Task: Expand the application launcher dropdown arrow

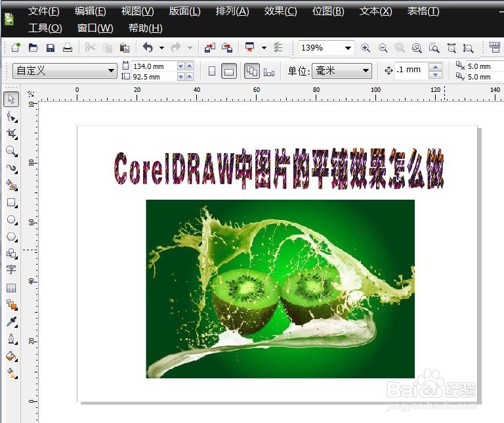Action: 264,48
